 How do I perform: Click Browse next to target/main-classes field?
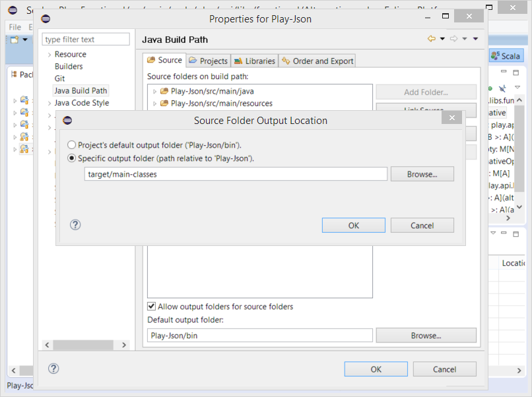pyautogui.click(x=422, y=174)
